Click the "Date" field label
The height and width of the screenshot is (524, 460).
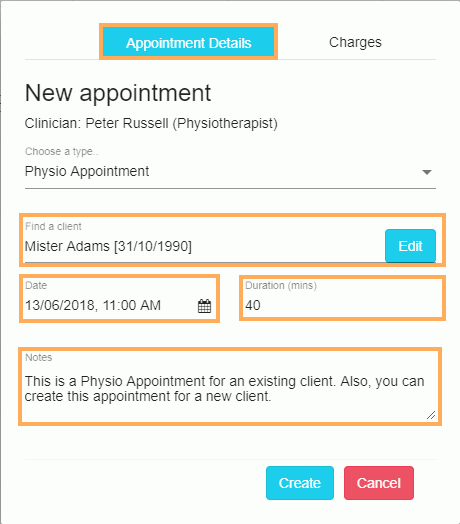[36, 285]
